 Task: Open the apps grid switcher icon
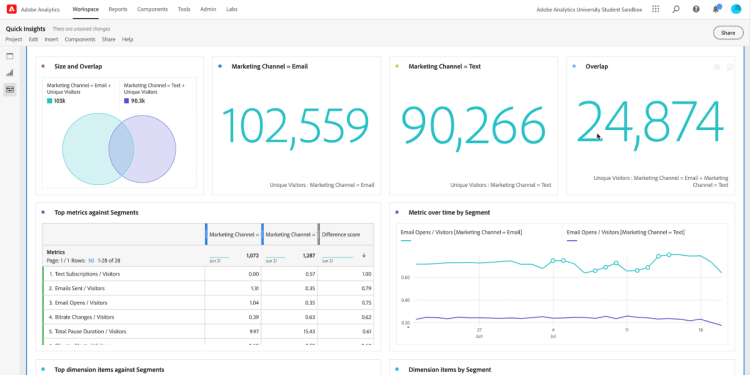pos(656,9)
